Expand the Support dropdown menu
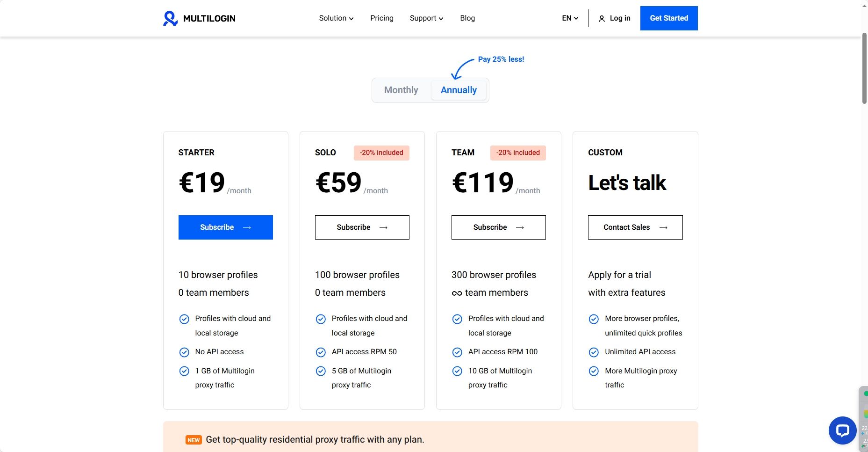 tap(426, 18)
